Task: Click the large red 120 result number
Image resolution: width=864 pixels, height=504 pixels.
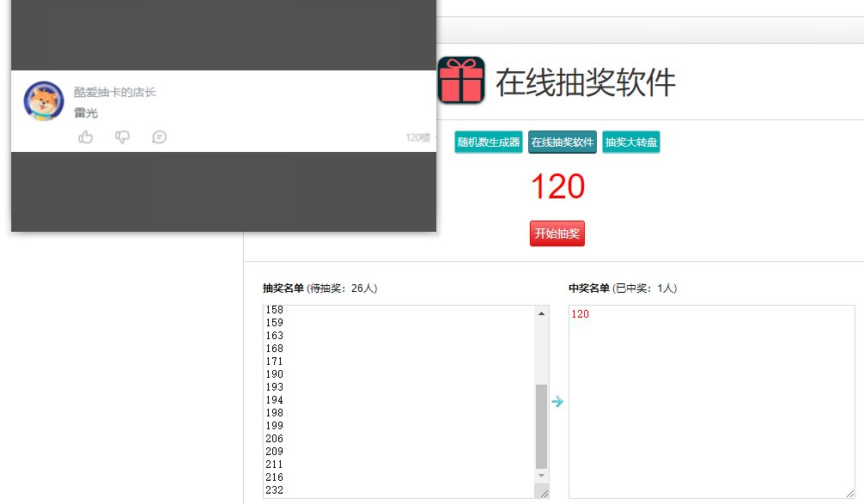Action: pyautogui.click(x=557, y=186)
